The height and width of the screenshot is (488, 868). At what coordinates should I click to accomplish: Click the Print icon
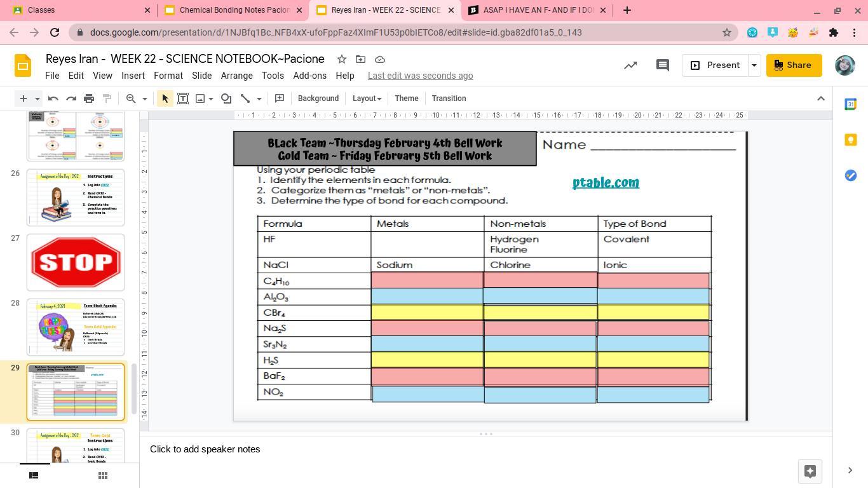pos(89,98)
